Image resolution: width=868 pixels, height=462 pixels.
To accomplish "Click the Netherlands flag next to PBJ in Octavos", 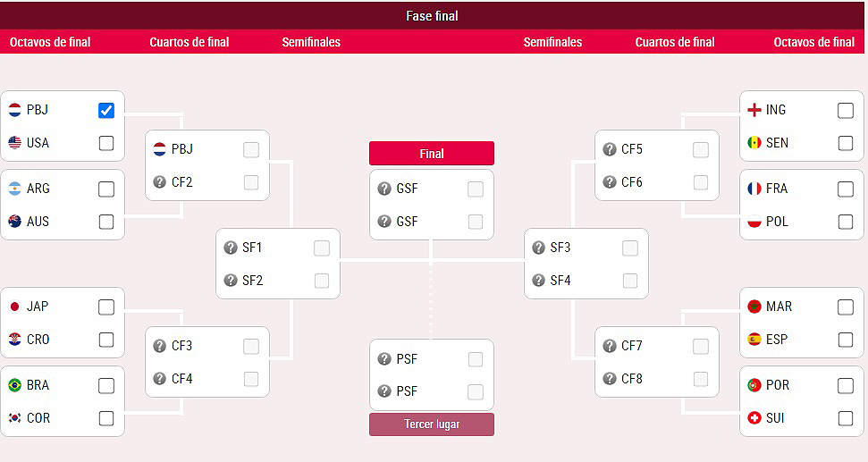I will point(14,110).
